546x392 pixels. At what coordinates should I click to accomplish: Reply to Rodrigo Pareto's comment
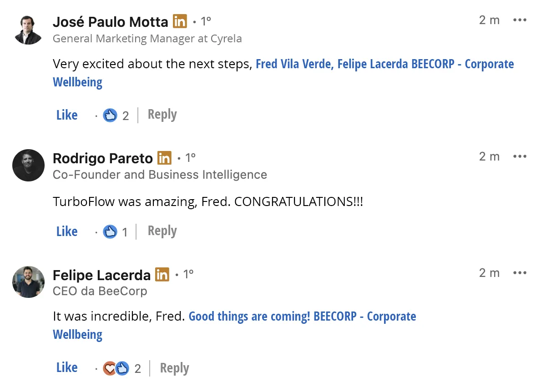click(x=162, y=231)
